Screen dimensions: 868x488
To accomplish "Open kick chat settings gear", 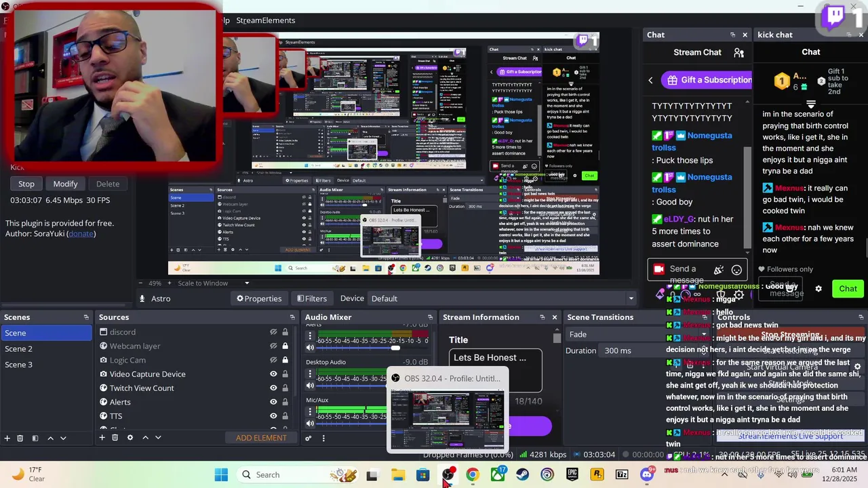I will coord(818,289).
